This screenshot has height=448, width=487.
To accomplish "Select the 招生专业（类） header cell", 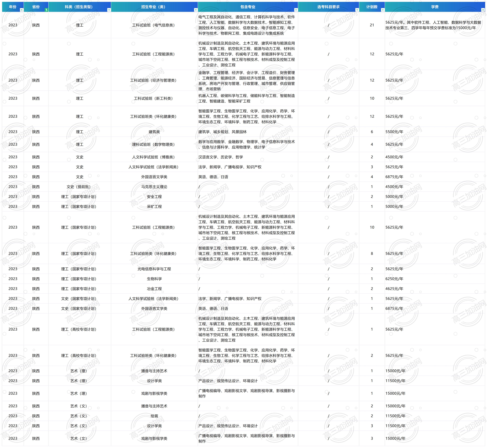I will point(154,7).
